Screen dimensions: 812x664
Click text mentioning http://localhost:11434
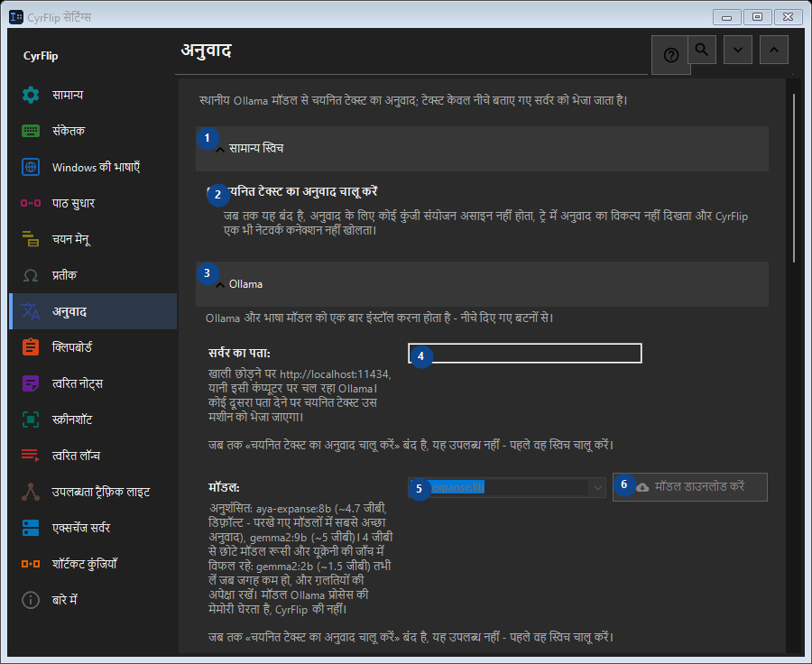point(300,395)
